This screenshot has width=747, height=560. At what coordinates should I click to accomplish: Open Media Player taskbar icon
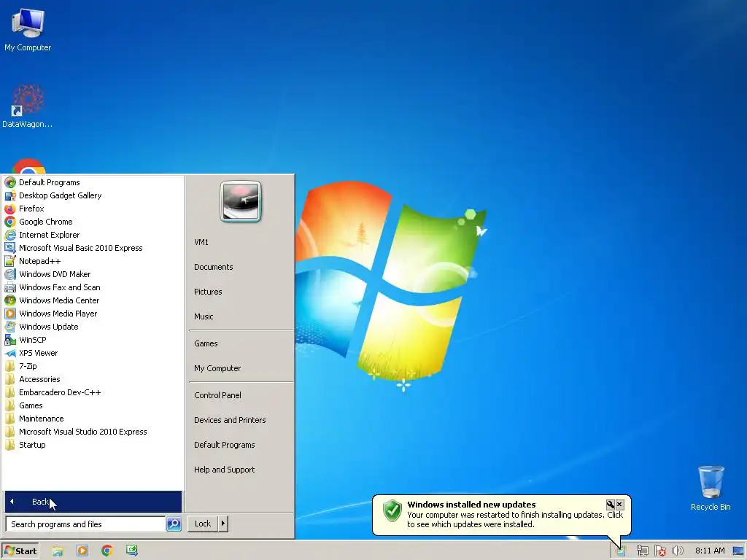(x=82, y=551)
